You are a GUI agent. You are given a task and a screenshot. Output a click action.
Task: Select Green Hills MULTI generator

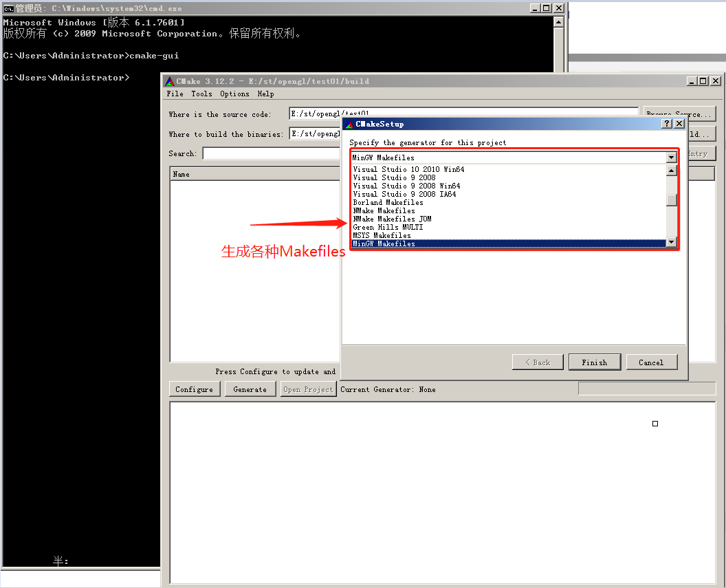click(508, 228)
